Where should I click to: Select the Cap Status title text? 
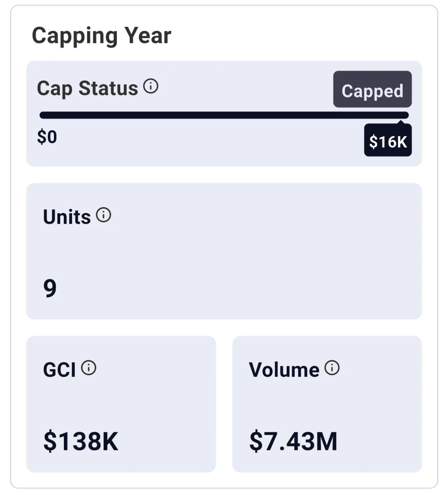click(87, 89)
